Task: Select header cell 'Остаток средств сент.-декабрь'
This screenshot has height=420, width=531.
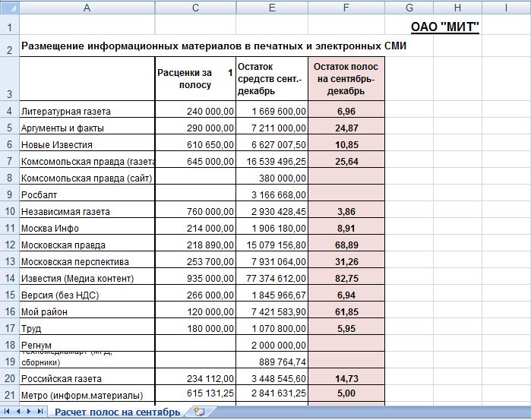Action: [272, 79]
